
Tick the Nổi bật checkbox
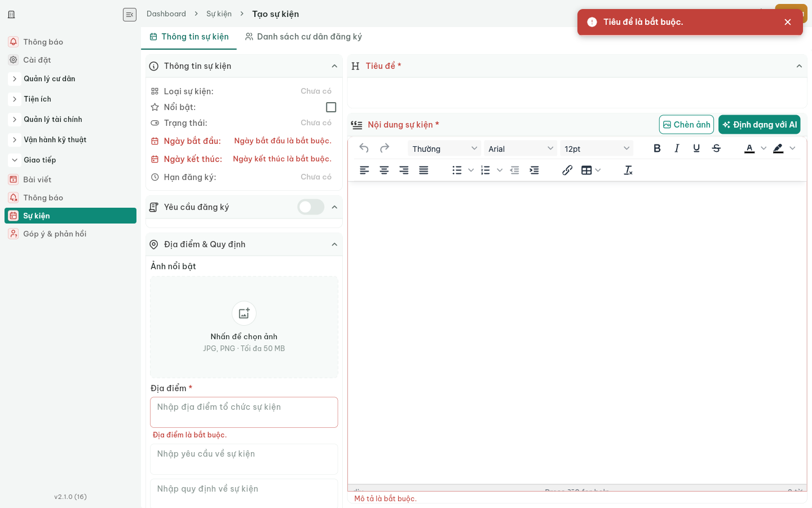click(331, 107)
